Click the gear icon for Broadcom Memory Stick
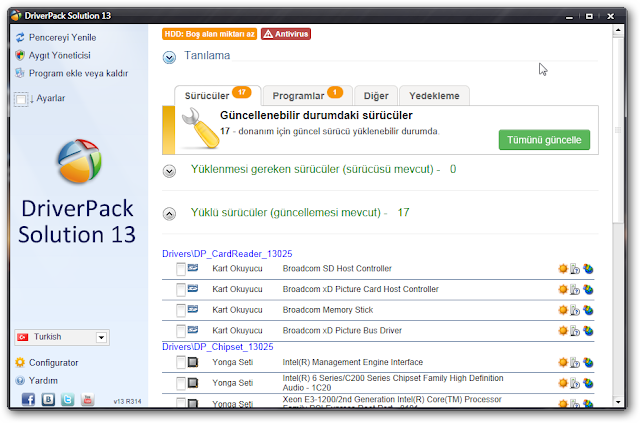 (563, 310)
